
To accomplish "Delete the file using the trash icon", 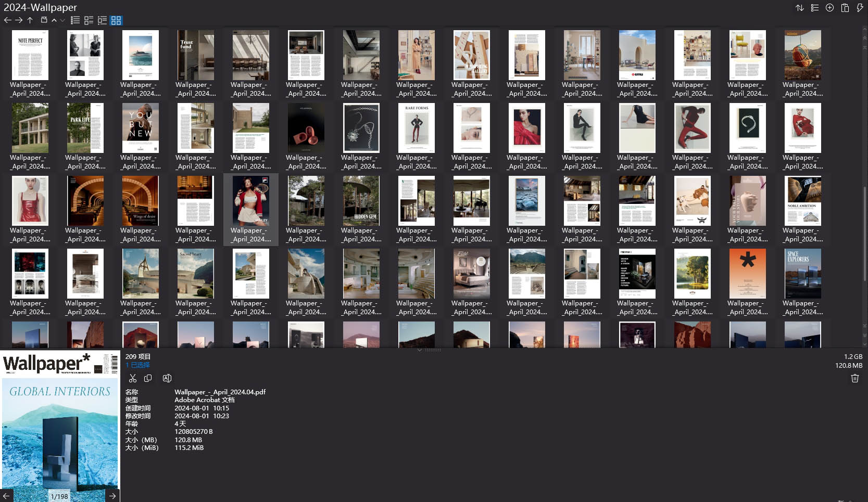I will (x=854, y=379).
